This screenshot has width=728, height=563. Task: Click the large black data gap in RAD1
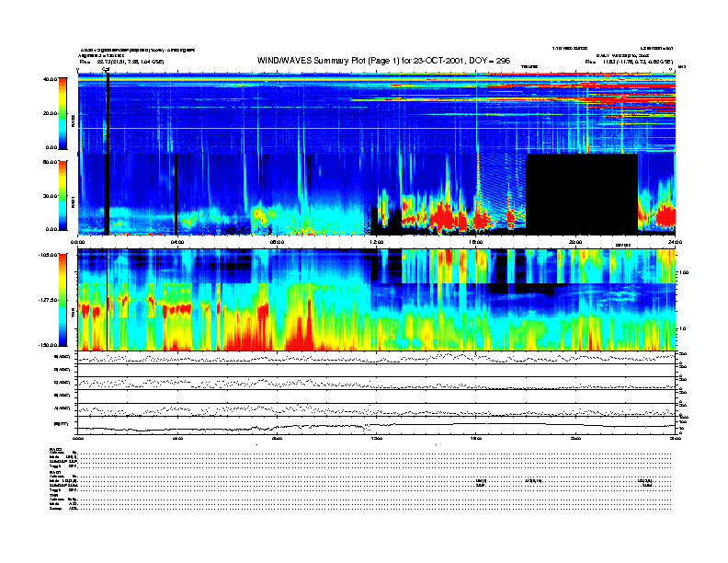coord(582,194)
